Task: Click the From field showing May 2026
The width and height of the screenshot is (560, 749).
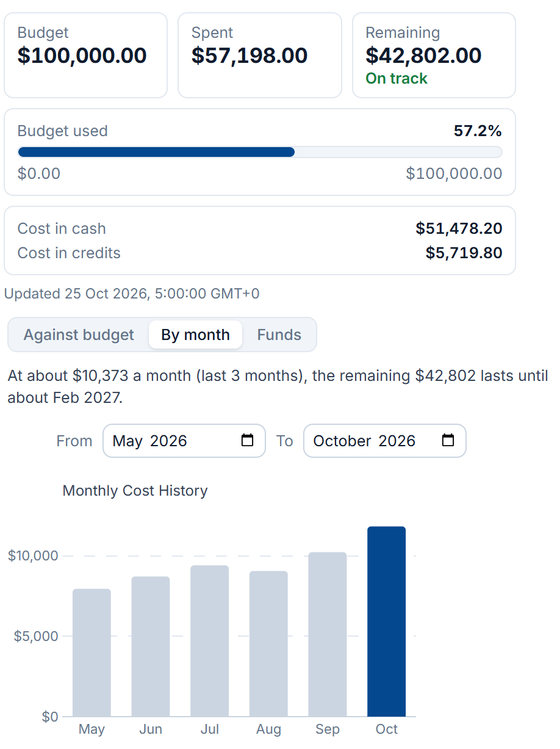Action: tap(184, 441)
